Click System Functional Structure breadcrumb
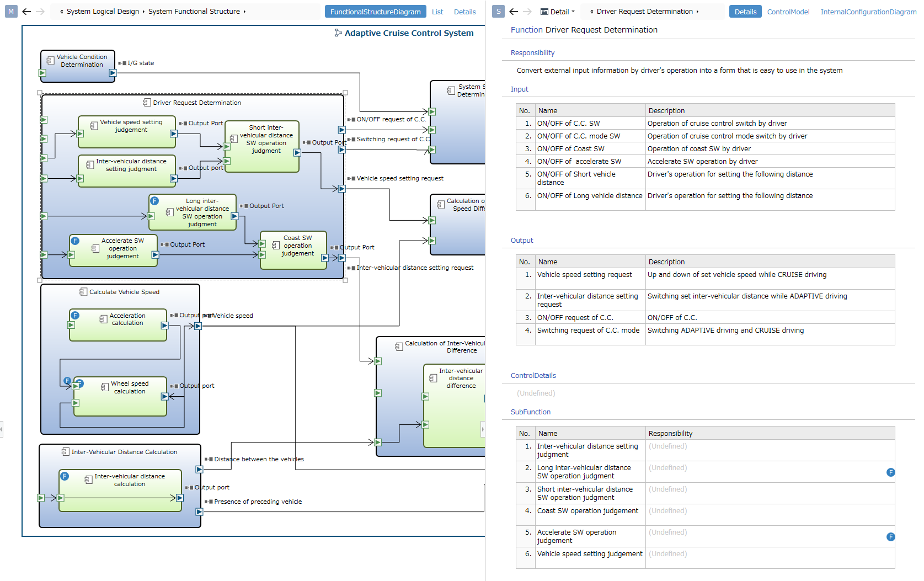This screenshot has height=581, width=924. click(x=194, y=12)
